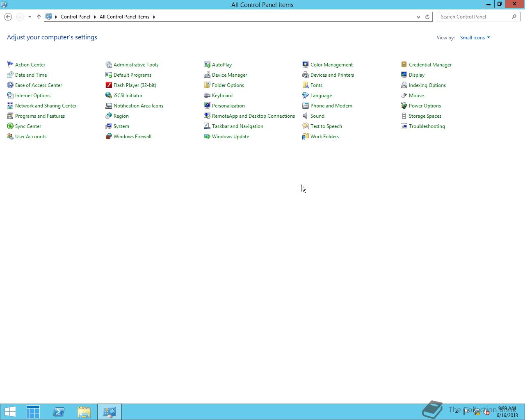Open the Flash Player (32-bit) red icon

[109, 85]
